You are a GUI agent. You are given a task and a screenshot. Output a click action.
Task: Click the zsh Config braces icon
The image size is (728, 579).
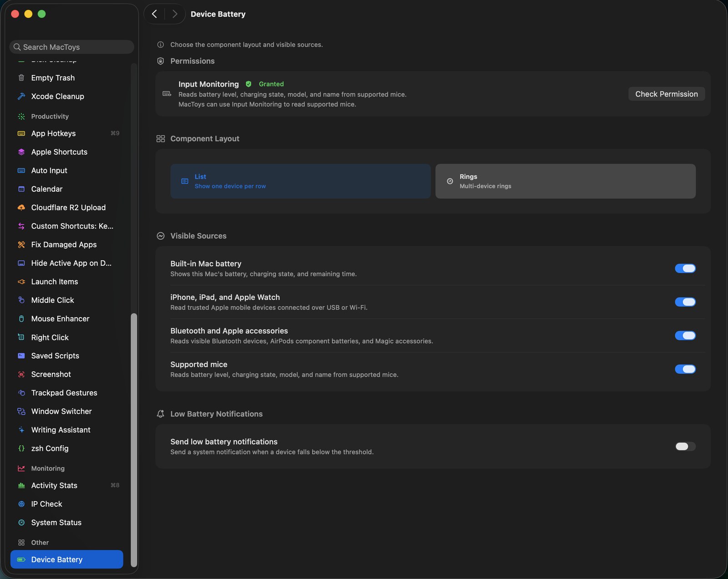(x=21, y=448)
